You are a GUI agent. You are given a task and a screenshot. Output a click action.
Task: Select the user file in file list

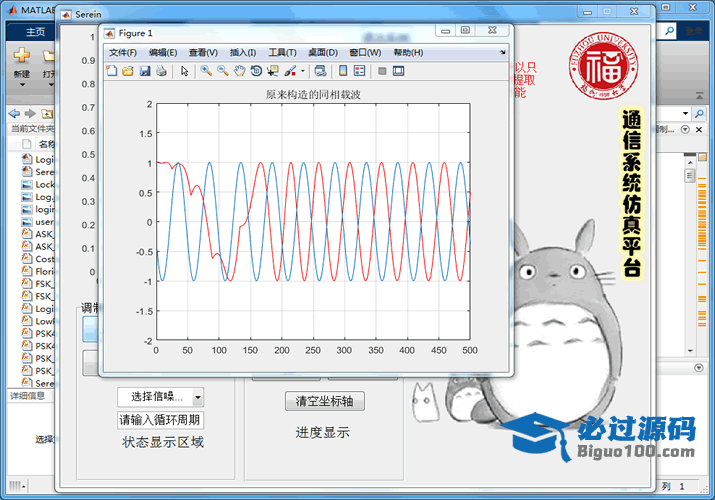[x=38, y=222]
